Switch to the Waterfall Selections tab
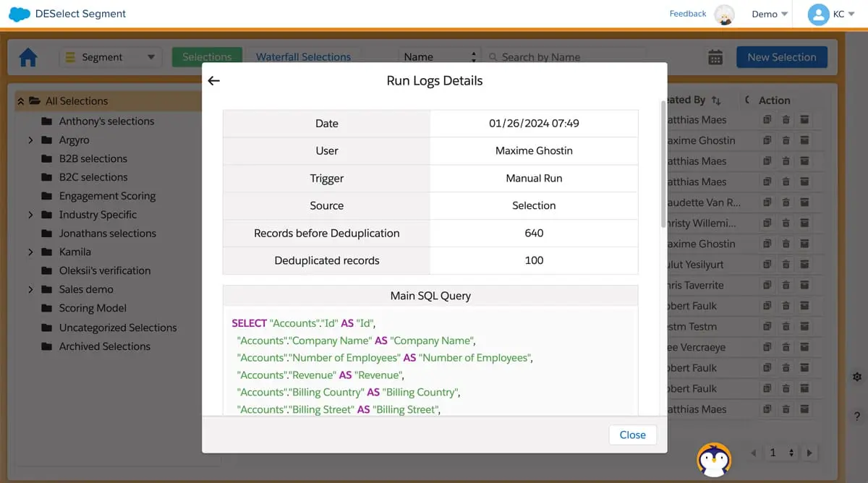The image size is (868, 483). pyautogui.click(x=303, y=58)
